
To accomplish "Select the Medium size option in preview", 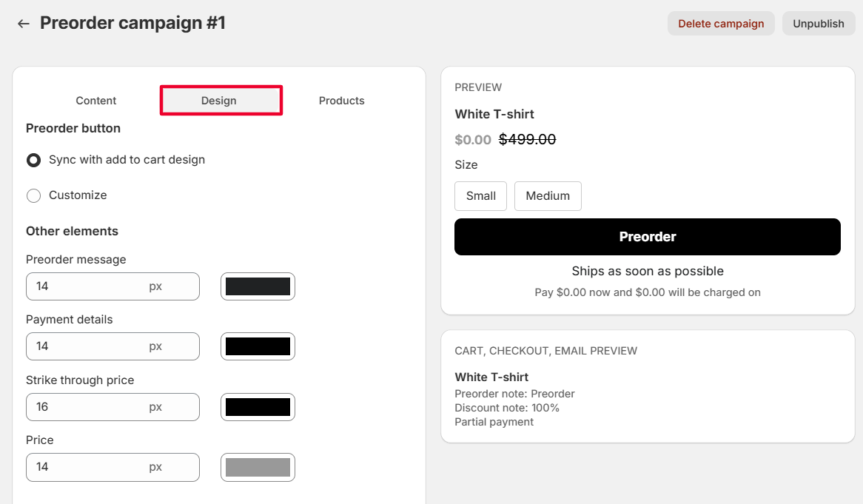I will point(548,196).
